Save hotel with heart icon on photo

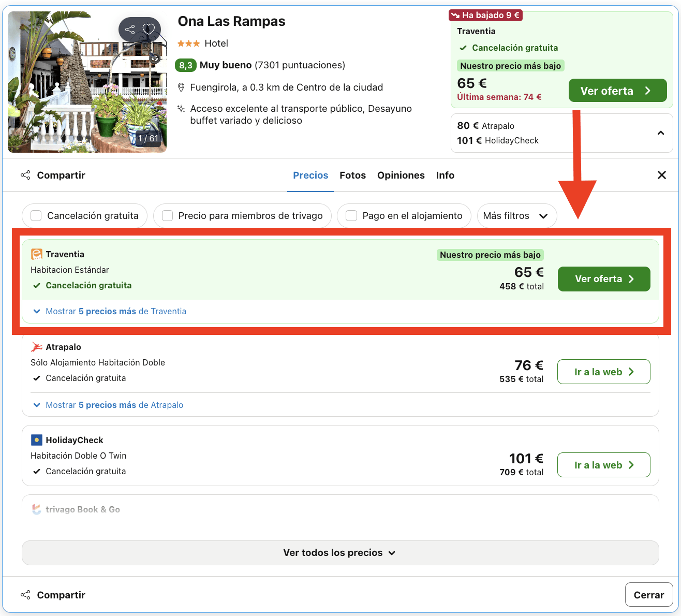point(149,30)
